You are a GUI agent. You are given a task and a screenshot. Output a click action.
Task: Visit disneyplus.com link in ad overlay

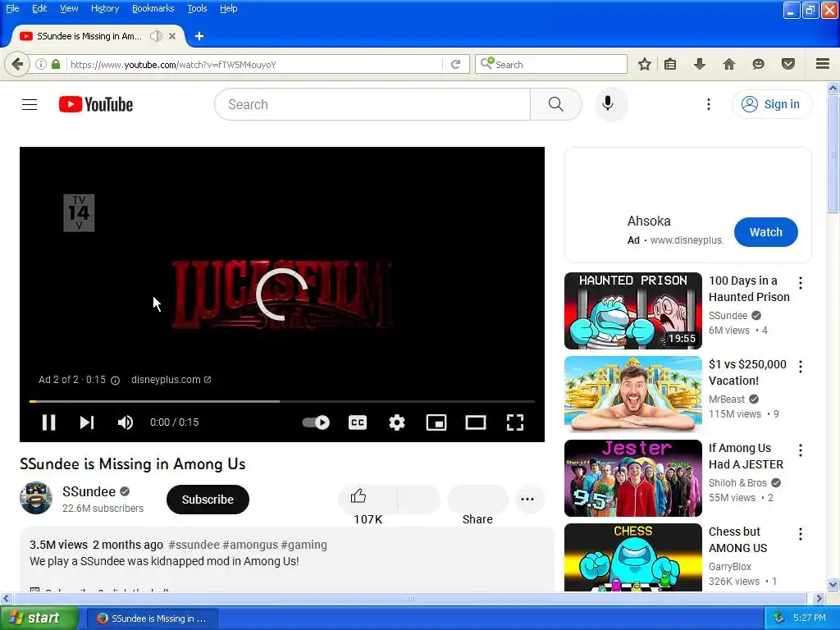[x=171, y=379]
